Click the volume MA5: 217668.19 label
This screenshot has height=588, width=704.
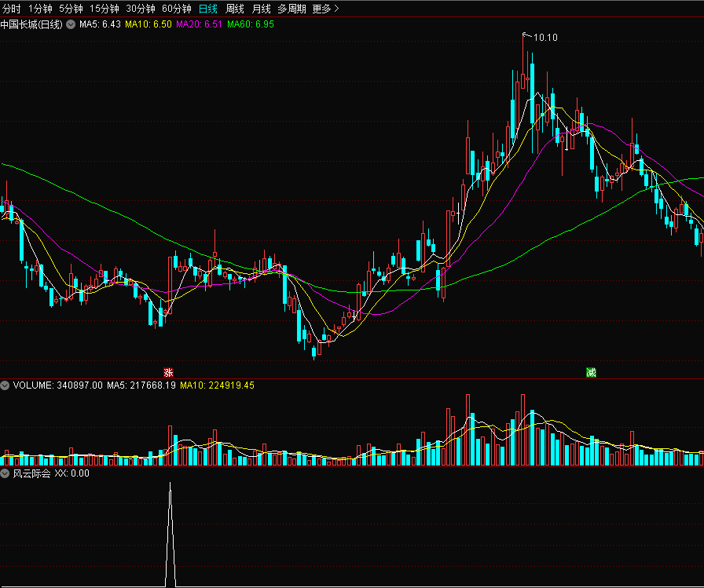tap(141, 385)
